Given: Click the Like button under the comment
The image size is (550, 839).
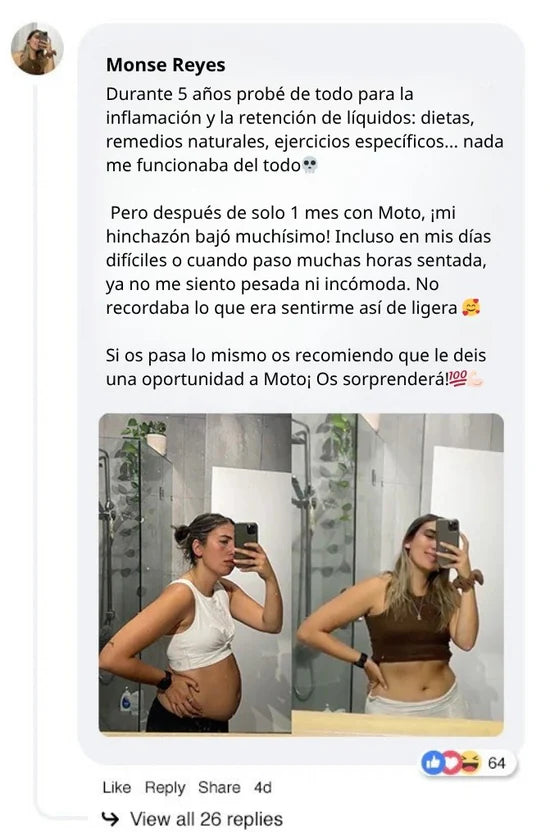Looking at the screenshot, I should (117, 787).
